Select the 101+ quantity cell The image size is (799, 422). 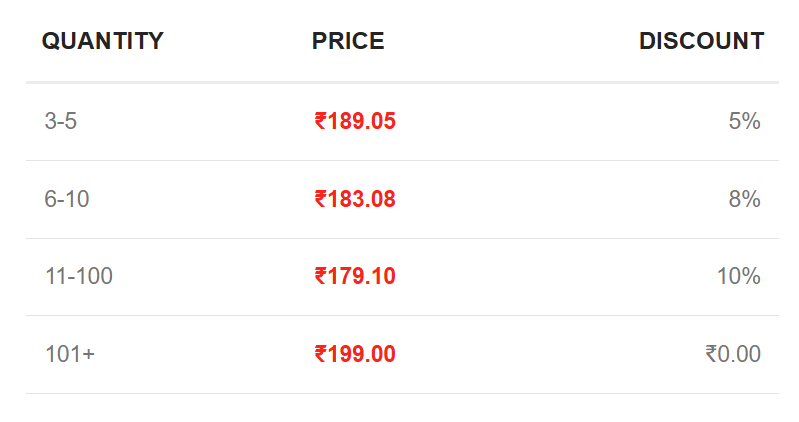click(x=70, y=354)
